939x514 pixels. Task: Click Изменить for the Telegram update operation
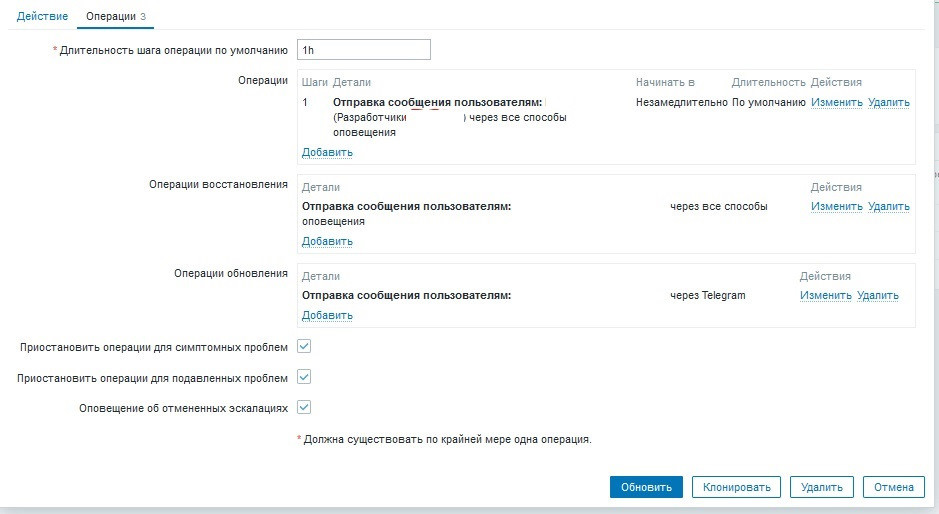pos(825,295)
